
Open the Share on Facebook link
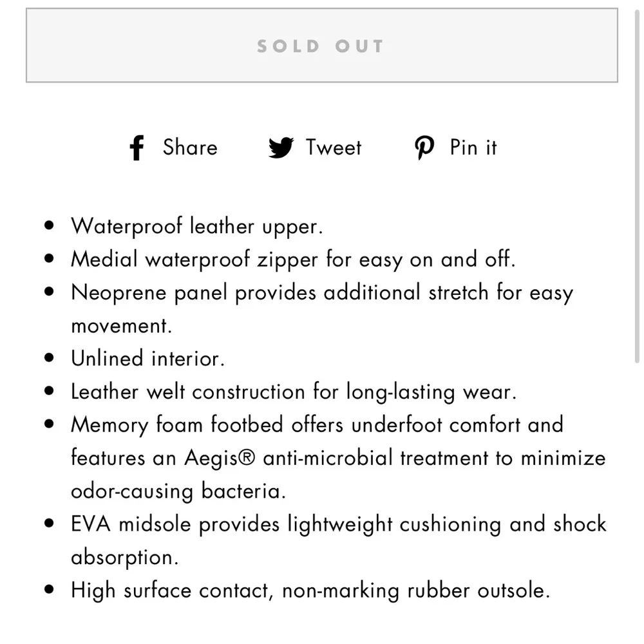pos(173,148)
